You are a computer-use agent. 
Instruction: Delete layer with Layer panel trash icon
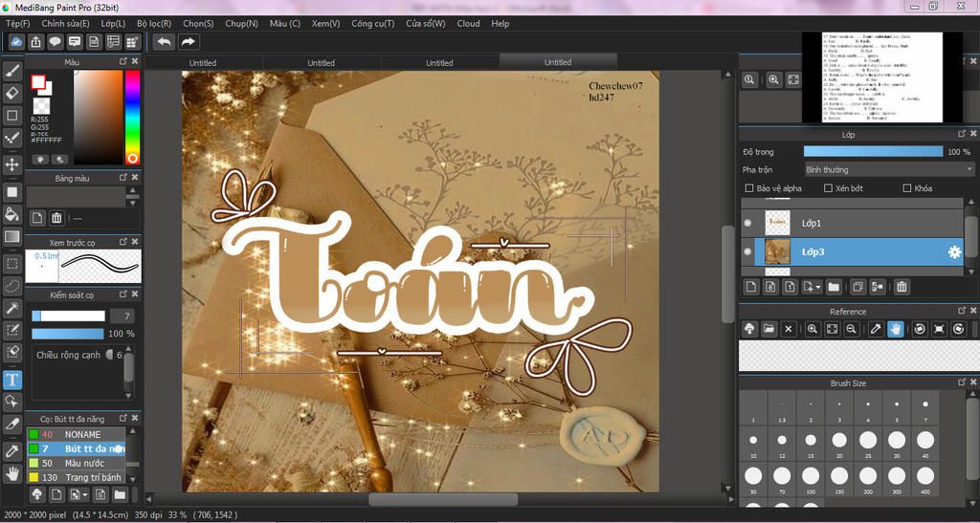click(902, 287)
